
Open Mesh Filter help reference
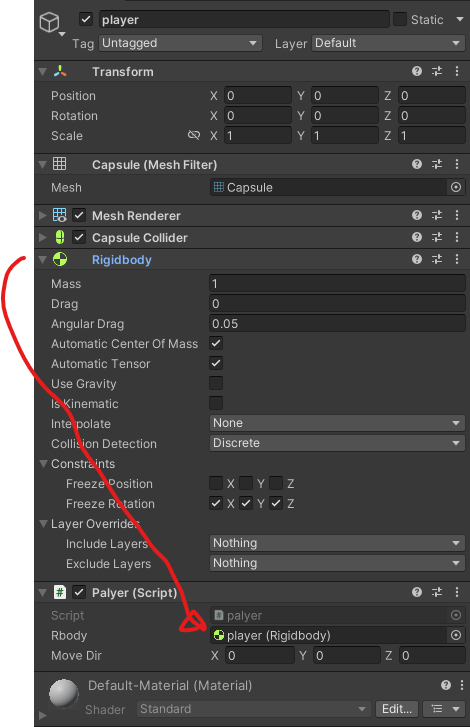[417, 164]
